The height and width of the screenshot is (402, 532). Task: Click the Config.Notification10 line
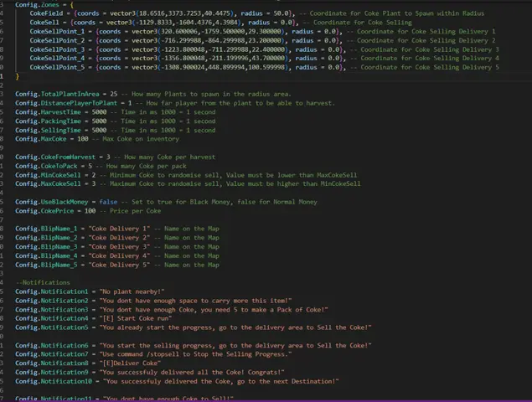(x=177, y=382)
